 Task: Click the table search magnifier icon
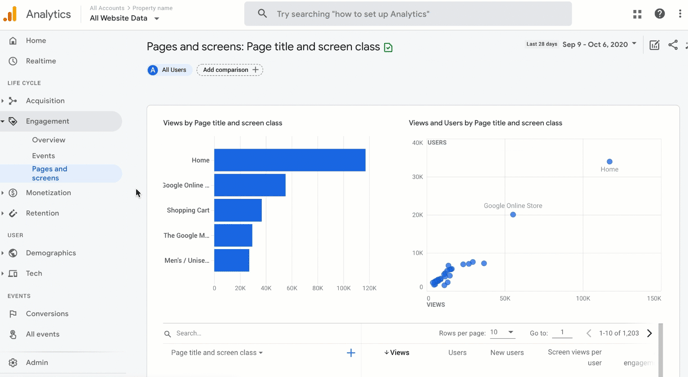click(167, 334)
